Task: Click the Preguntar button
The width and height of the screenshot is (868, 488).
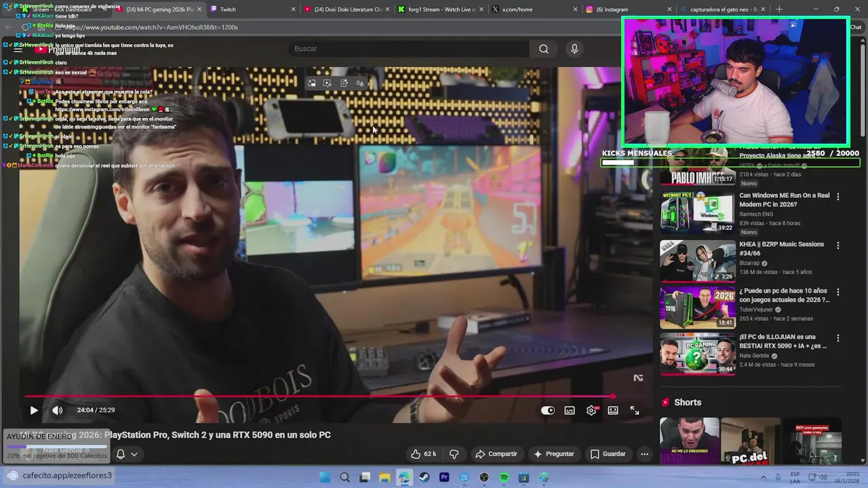Action: tap(554, 454)
